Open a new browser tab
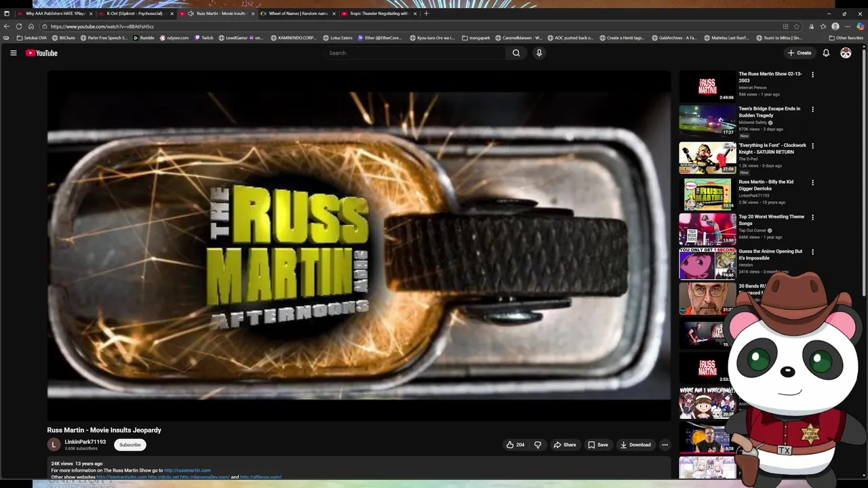Viewport: 868px width, 488px height. point(426,14)
